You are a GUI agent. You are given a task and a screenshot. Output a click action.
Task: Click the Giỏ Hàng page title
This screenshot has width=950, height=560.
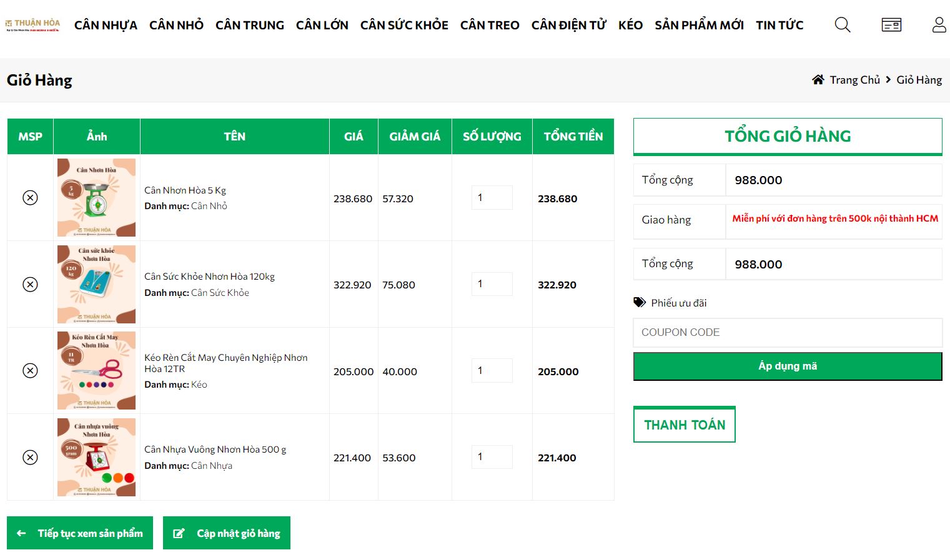coord(39,80)
